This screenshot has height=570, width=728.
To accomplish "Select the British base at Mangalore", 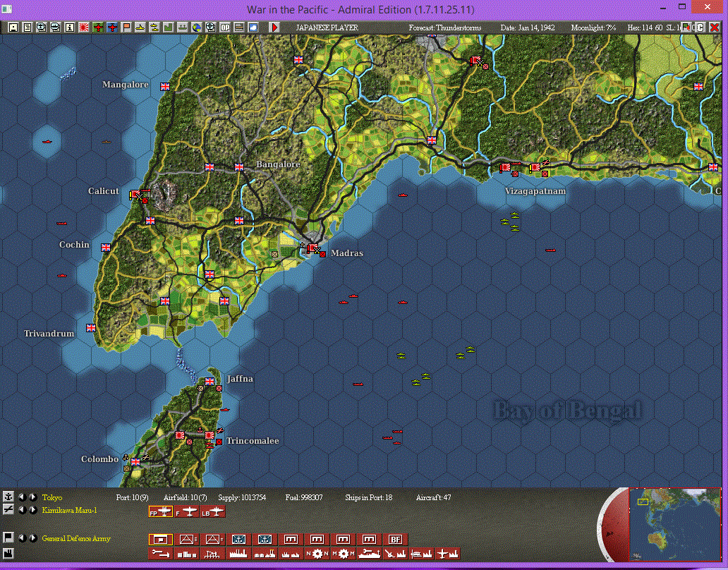I will [x=165, y=86].
